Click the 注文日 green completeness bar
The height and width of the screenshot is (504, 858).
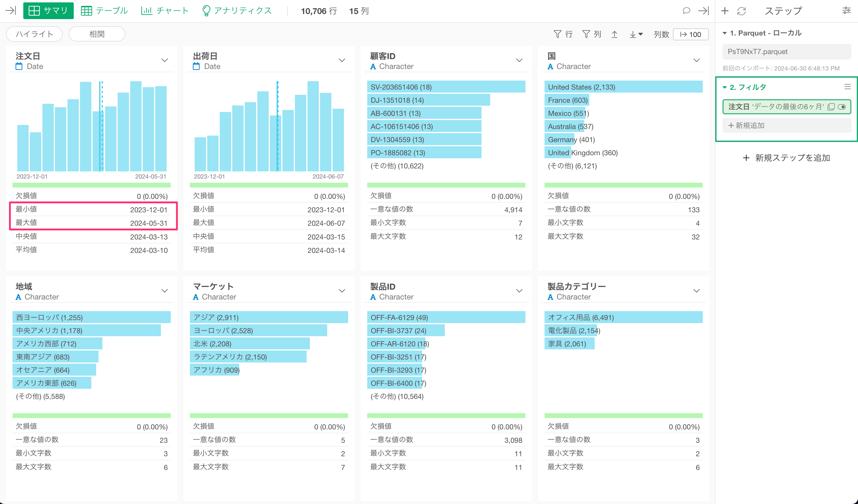pos(92,185)
